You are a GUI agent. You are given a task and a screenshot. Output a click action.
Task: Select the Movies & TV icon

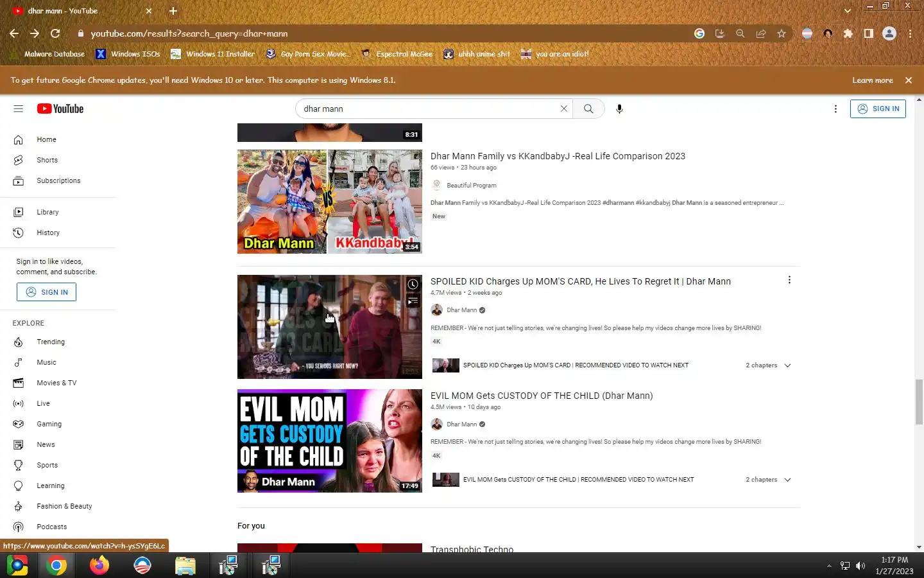[18, 383]
